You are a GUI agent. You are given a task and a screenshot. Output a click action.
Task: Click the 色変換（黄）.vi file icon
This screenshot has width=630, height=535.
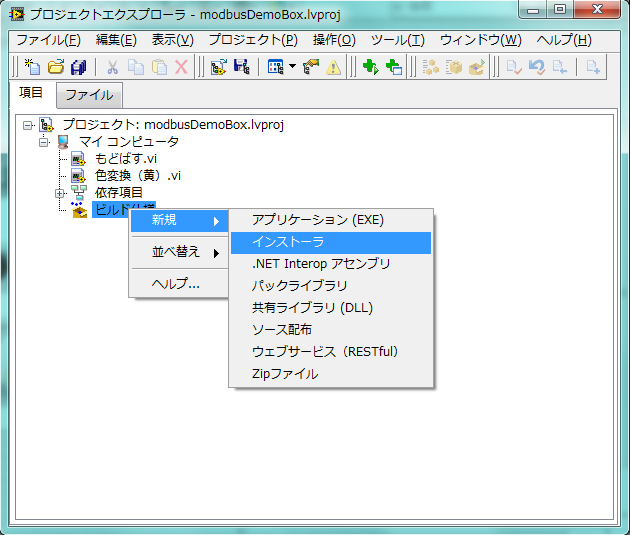coord(78,176)
